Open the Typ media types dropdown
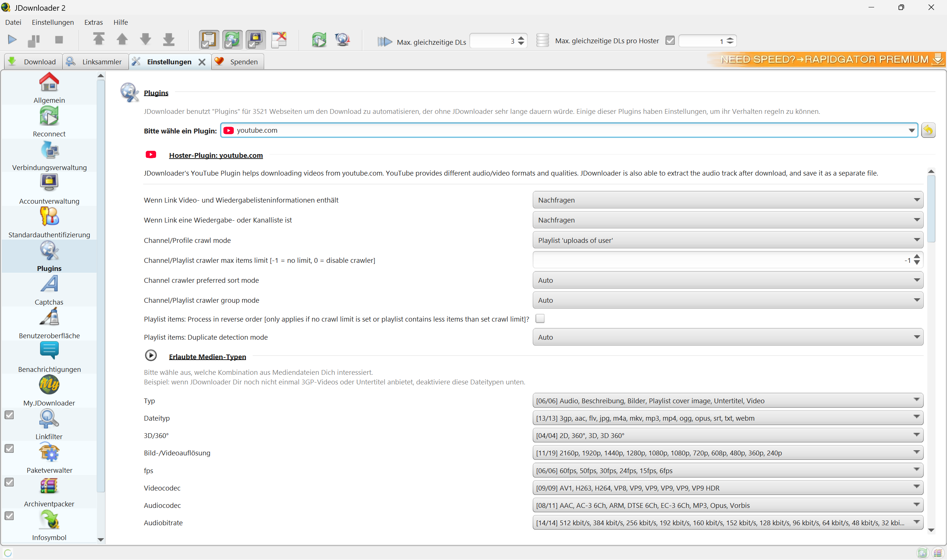Image resolution: width=947 pixels, height=560 pixels. click(728, 400)
